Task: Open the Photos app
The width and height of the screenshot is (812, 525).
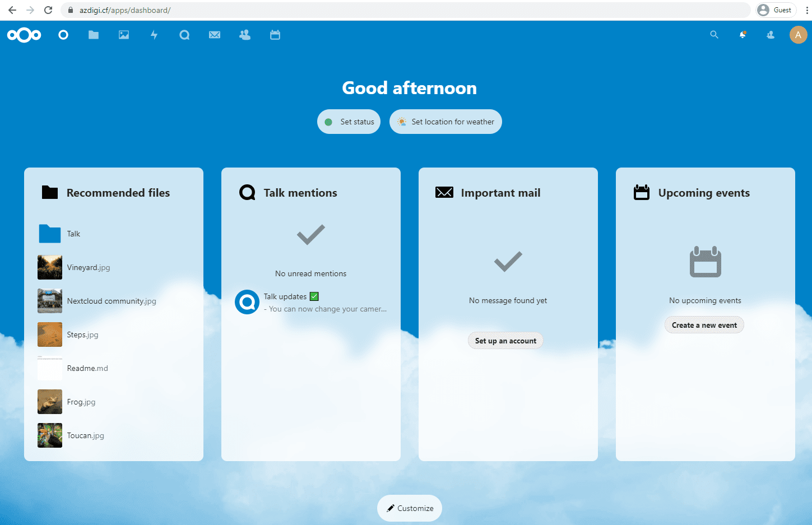Action: (123, 35)
